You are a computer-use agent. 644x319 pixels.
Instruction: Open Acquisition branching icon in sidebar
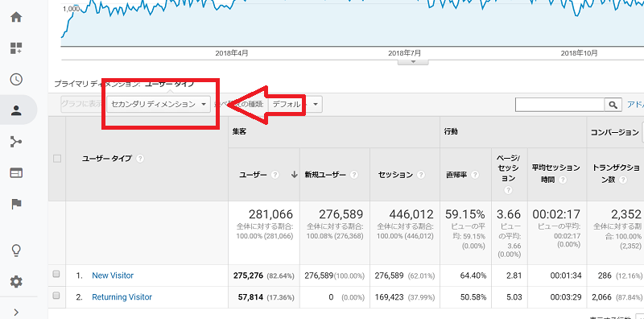coord(16,142)
